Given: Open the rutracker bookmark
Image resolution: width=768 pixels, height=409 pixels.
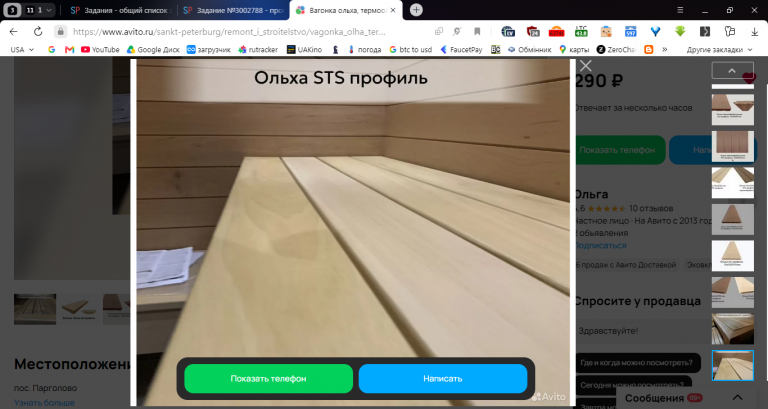Looking at the screenshot, I should (x=258, y=49).
